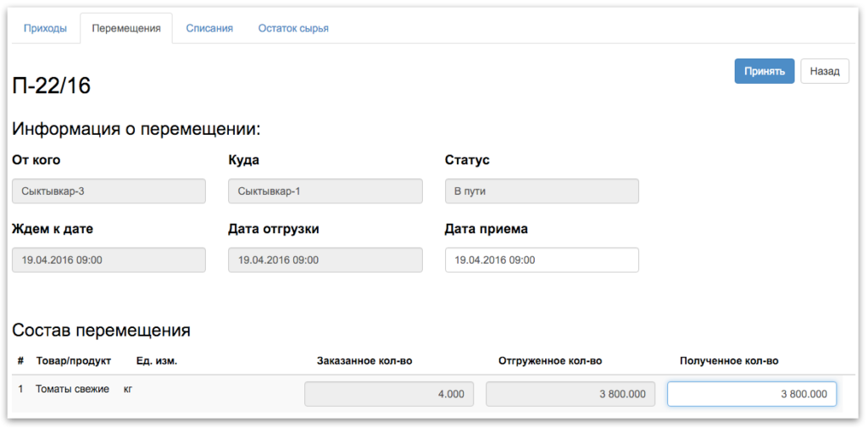This screenshot has height=428, width=868.
Task: Click the Информация о перемещении heading
Action: pyautogui.click(x=136, y=130)
